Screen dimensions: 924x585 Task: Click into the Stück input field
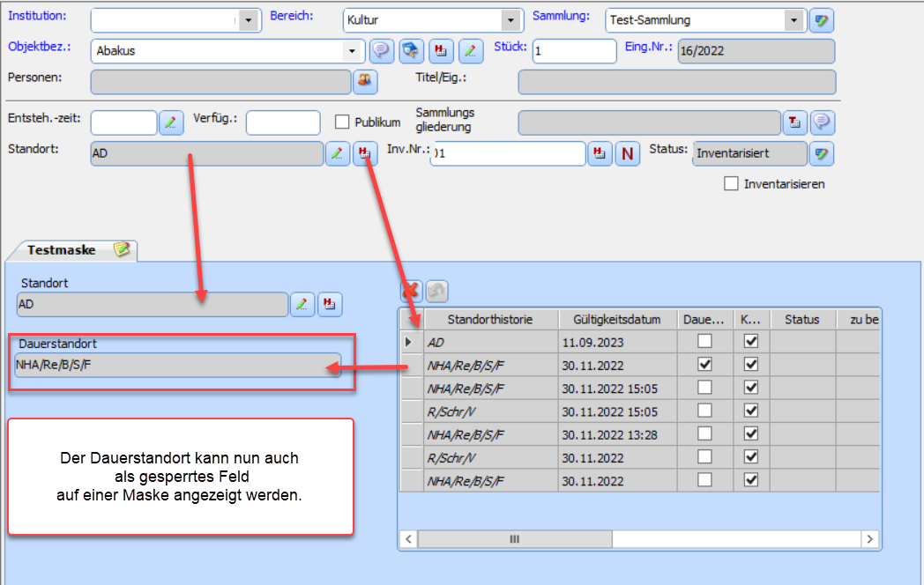[575, 51]
